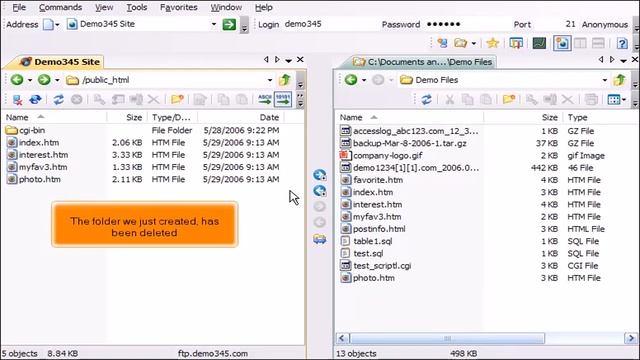The width and height of the screenshot is (640, 360).
Task: Sort remote files by Size column
Action: (x=127, y=118)
